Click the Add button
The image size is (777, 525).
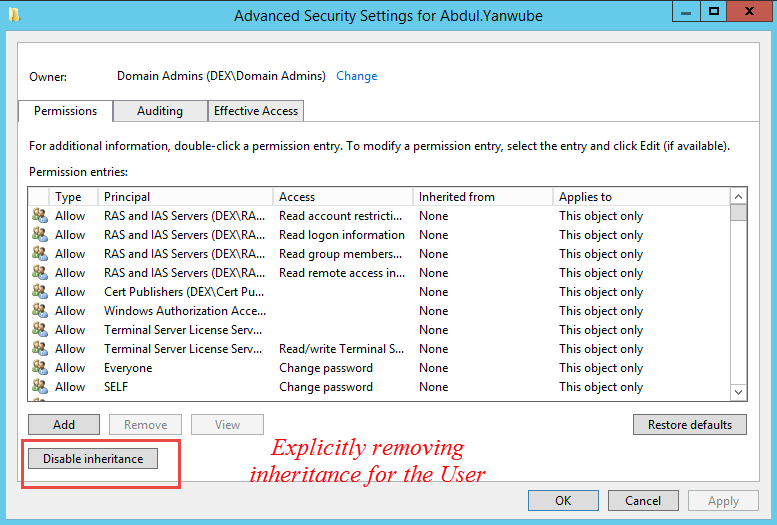[x=64, y=425]
